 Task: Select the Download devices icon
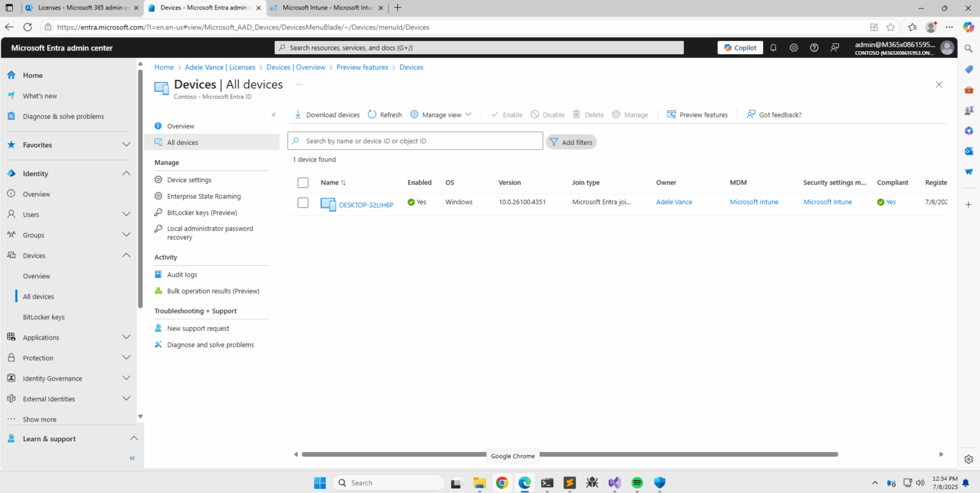(x=298, y=114)
